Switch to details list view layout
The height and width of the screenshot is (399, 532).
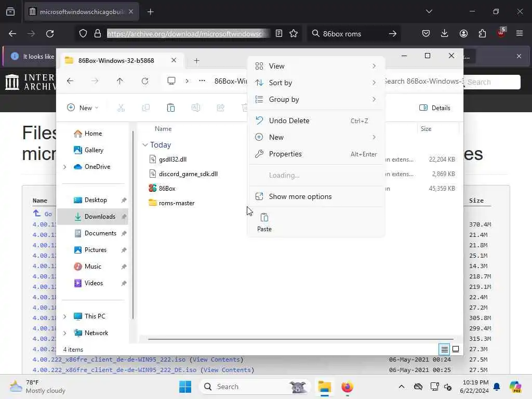click(x=445, y=349)
